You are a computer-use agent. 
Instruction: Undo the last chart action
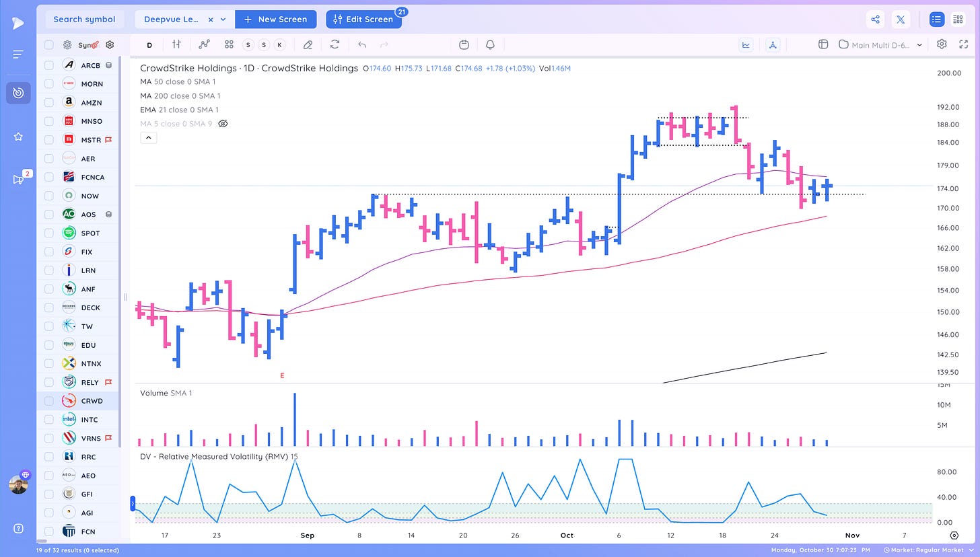[x=362, y=44]
